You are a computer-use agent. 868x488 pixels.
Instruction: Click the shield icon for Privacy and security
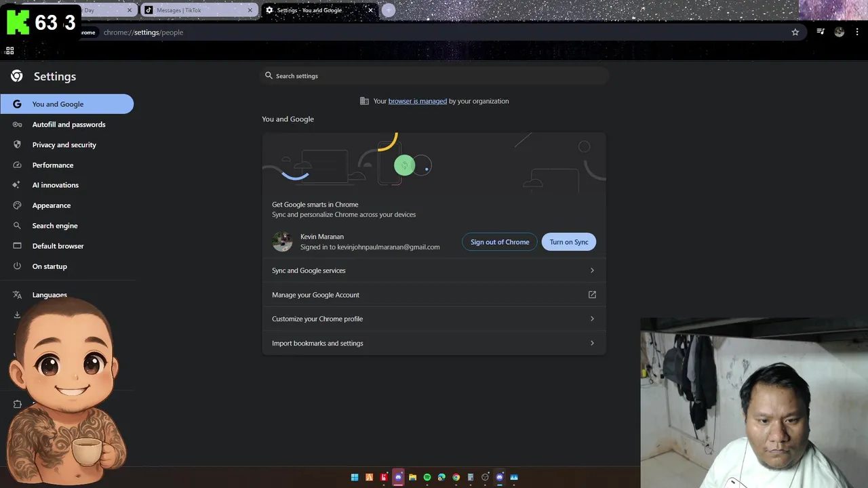coord(17,144)
